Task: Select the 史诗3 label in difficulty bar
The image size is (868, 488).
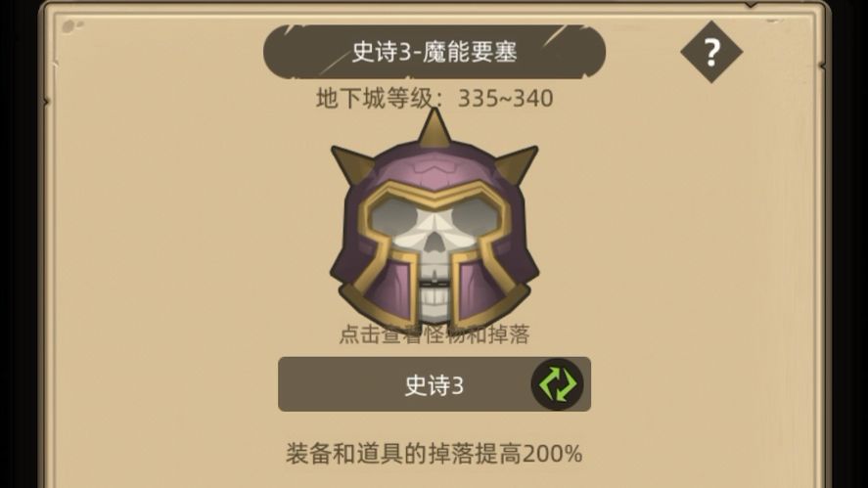Action: pos(434,384)
